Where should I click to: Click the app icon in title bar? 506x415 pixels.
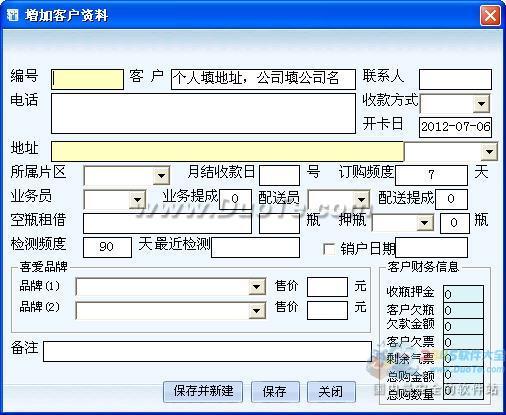12,15
